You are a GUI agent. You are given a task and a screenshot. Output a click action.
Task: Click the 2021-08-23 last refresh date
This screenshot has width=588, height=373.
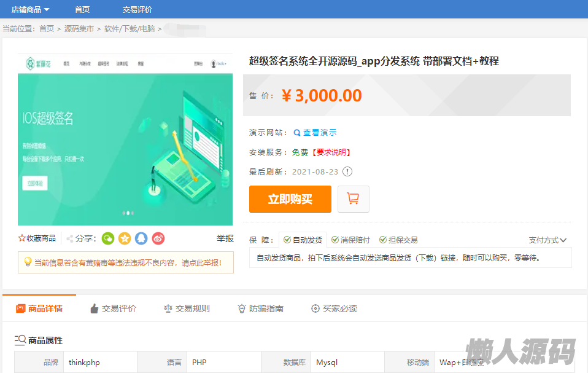[315, 171]
